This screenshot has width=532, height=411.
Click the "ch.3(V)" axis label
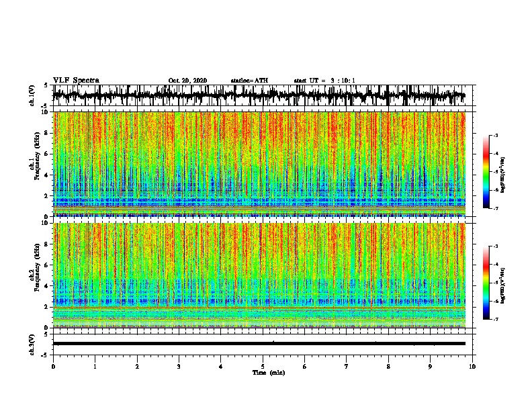click(32, 345)
